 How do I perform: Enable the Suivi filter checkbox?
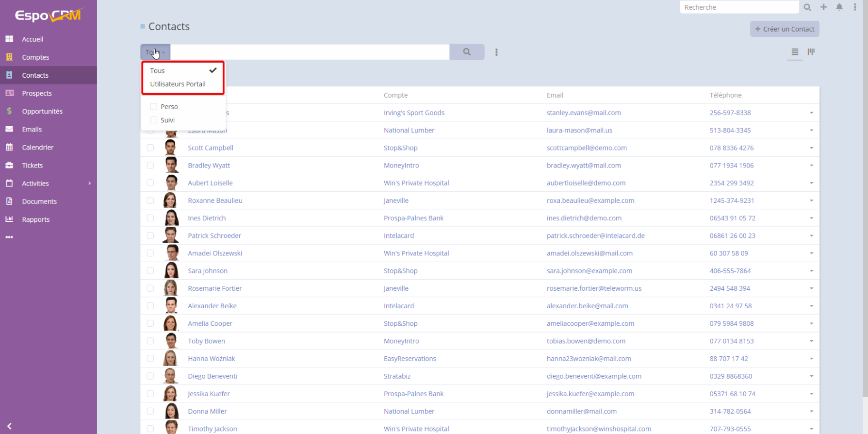point(154,120)
